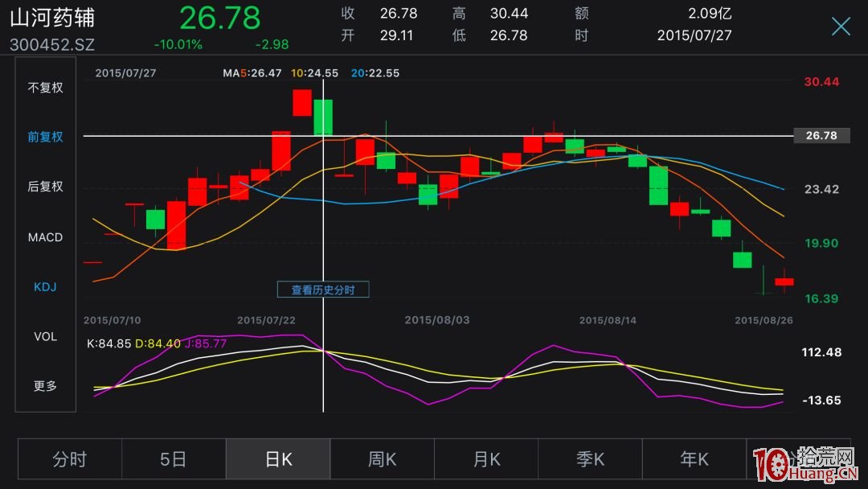Switch indicator to KDJ
The height and width of the screenshot is (489, 868).
46,286
